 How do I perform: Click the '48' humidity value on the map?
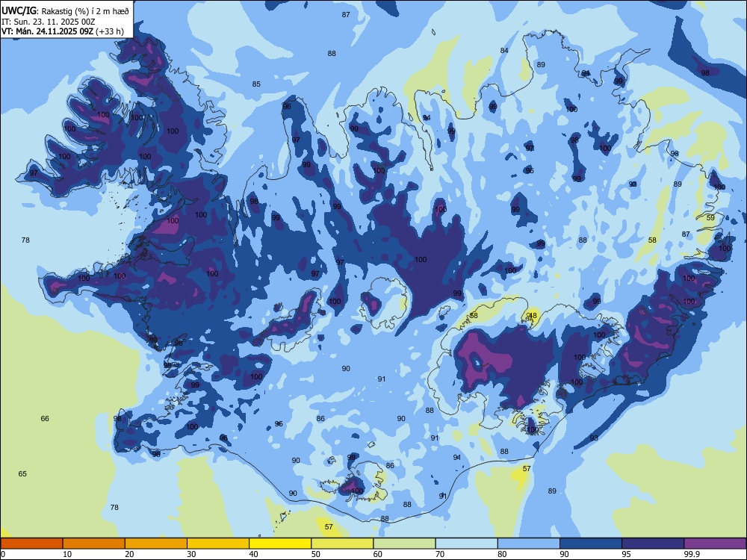(533, 316)
